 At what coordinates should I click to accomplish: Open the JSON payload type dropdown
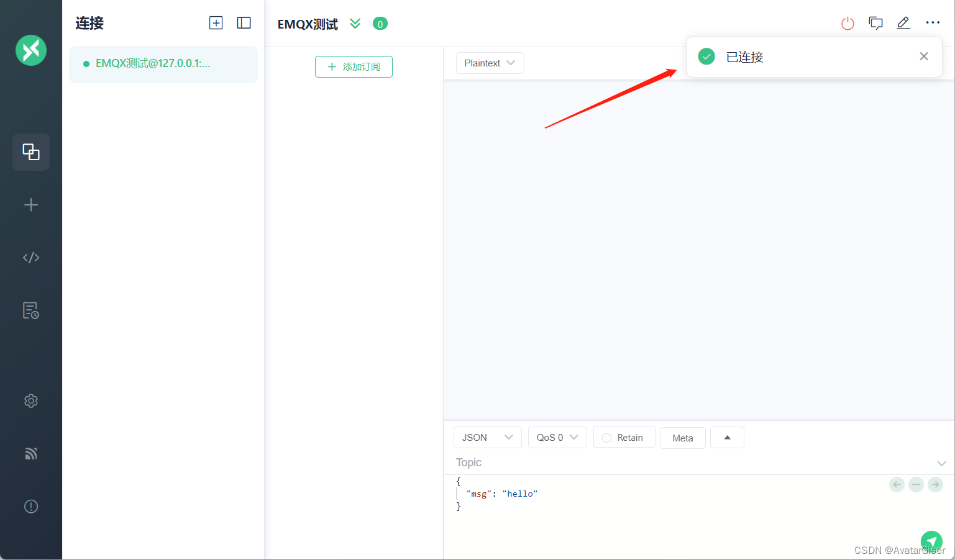(487, 437)
